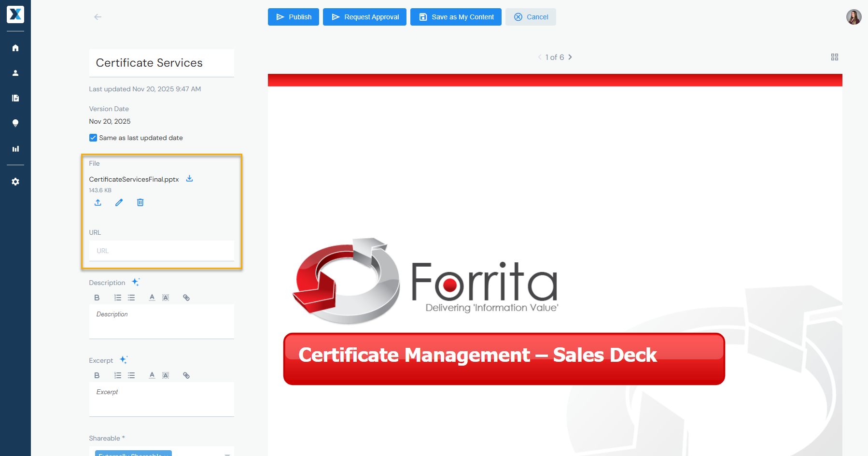Insert bulleted list in Description
Screen dimensions: 868x456
(x=131, y=298)
